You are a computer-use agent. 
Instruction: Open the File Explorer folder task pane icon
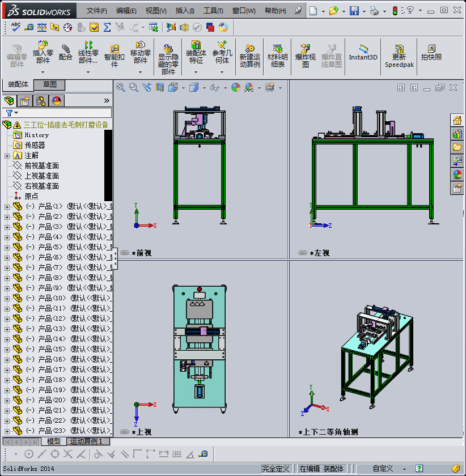(457, 147)
